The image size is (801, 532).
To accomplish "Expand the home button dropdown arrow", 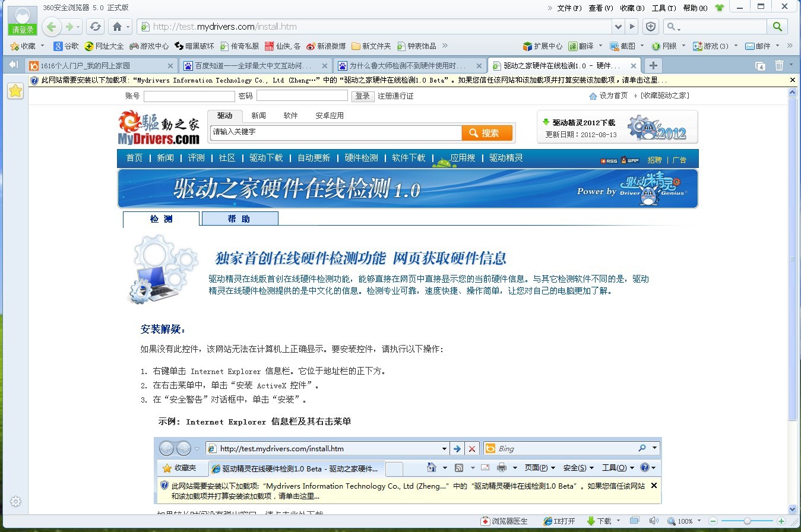I will (x=128, y=27).
